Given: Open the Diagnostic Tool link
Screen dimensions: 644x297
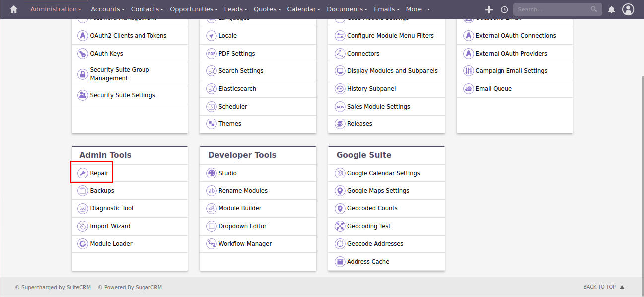Looking at the screenshot, I should pos(111,208).
